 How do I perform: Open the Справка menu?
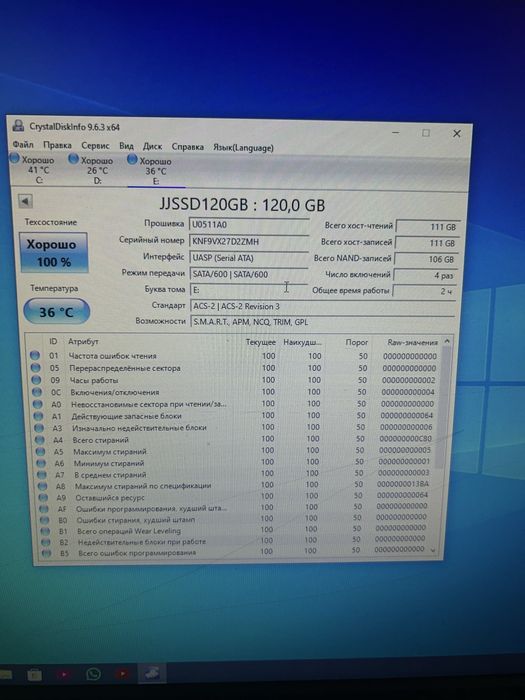pyautogui.click(x=188, y=146)
